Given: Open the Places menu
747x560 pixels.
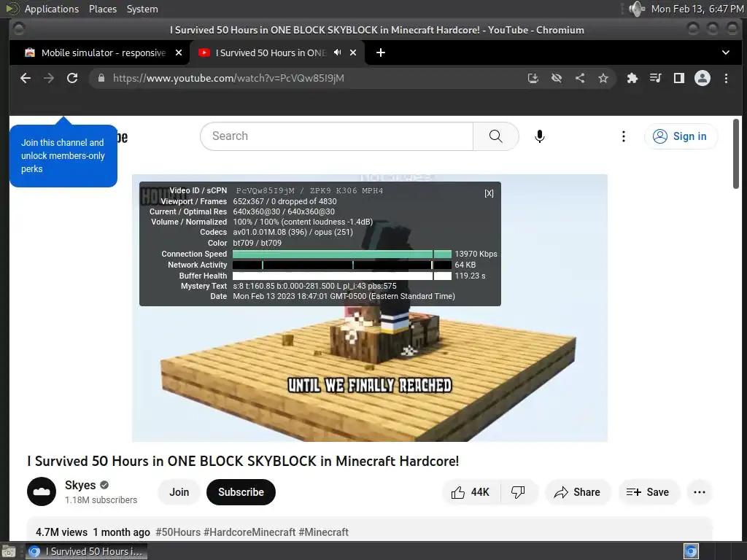Looking at the screenshot, I should 103,9.
